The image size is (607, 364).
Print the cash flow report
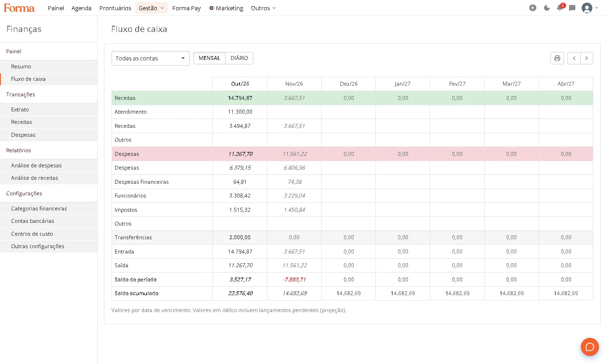pyautogui.click(x=557, y=58)
